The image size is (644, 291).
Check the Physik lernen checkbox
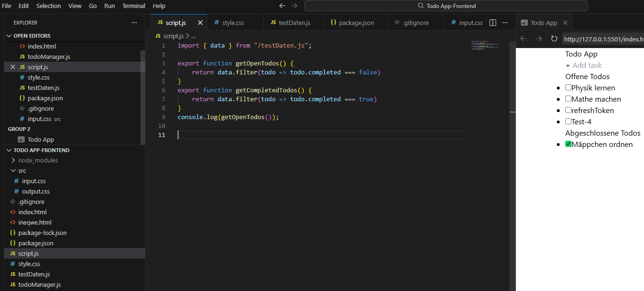(568, 88)
